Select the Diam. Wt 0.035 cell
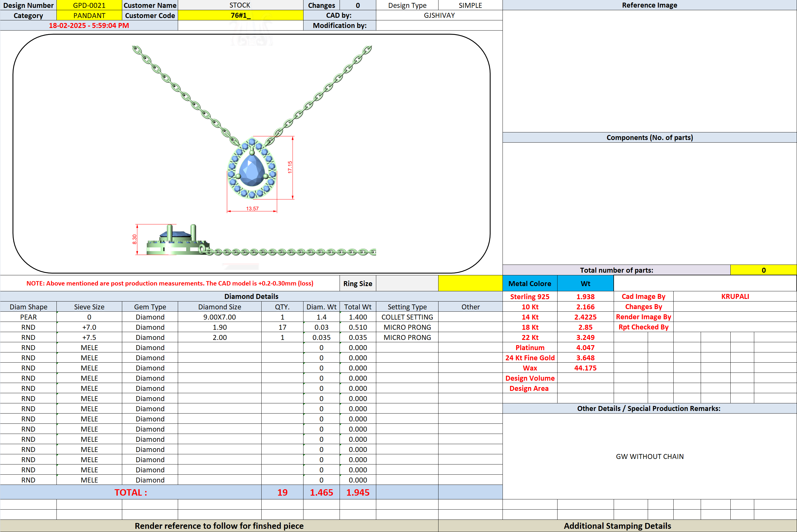The width and height of the screenshot is (797, 532). point(322,337)
